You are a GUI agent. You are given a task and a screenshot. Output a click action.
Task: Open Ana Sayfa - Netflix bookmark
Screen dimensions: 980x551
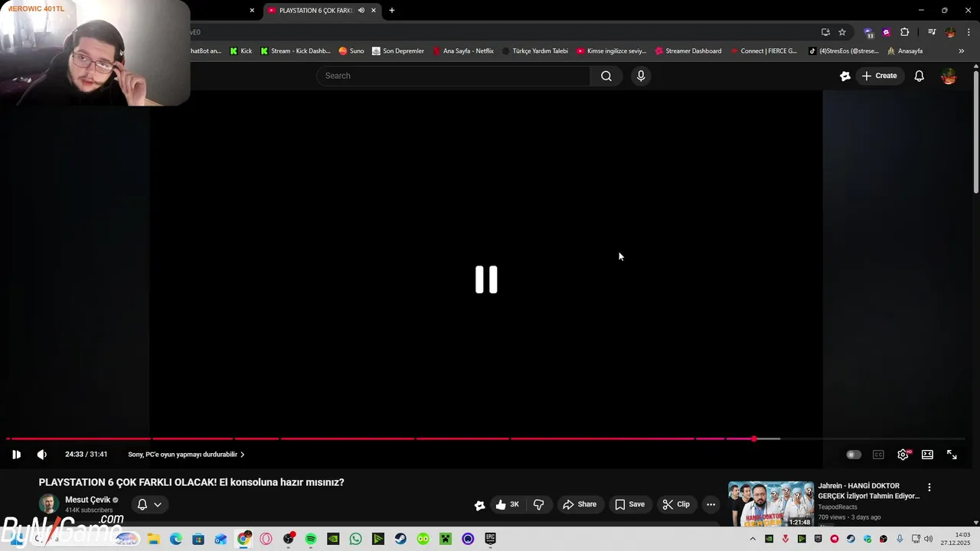463,51
